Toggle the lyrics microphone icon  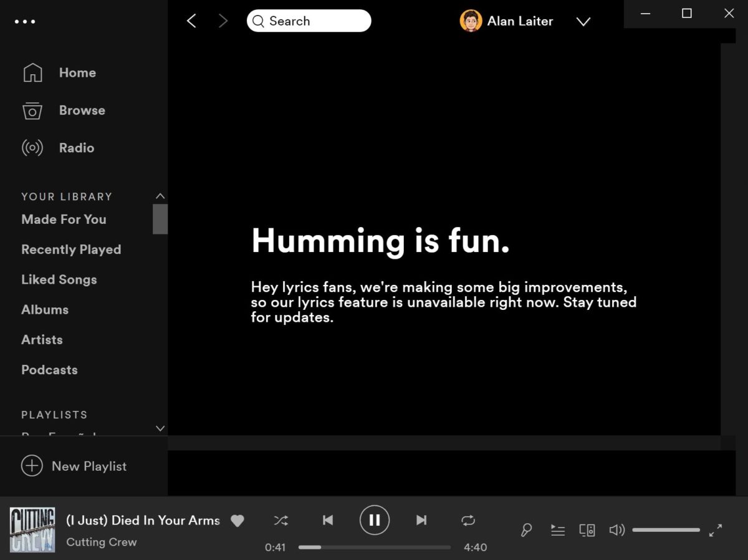tap(527, 530)
